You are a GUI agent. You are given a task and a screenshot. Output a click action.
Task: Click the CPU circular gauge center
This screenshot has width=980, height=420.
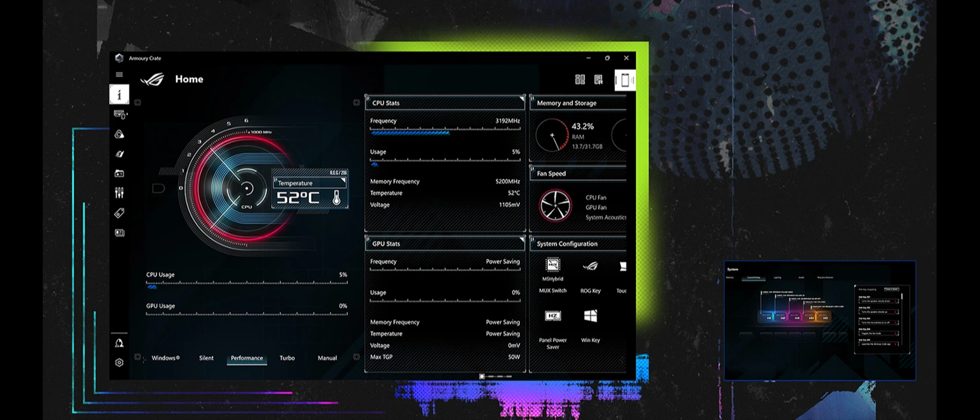[x=246, y=189]
